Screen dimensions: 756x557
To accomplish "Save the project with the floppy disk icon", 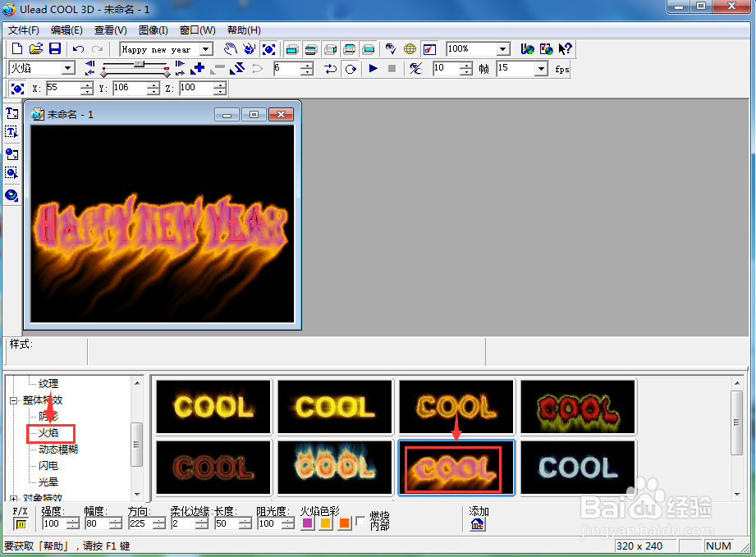I will [55, 49].
